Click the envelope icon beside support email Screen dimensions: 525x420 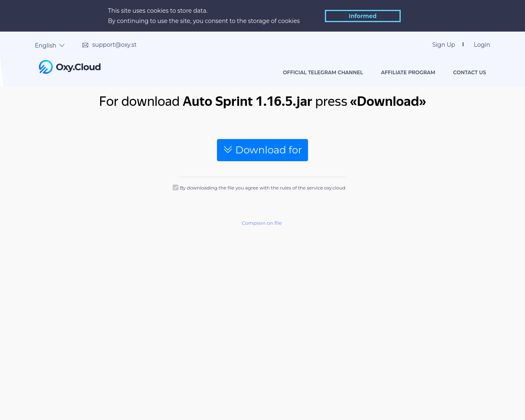click(85, 45)
